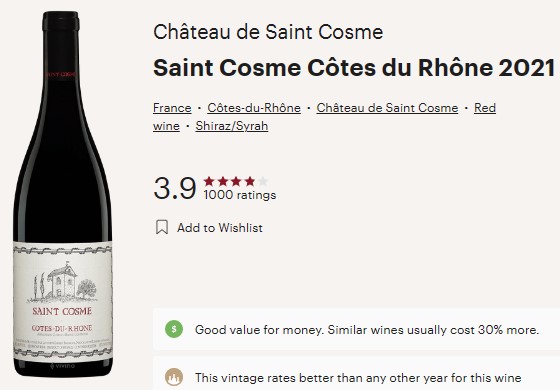Open Château de Saint Cosme winery breadcrumb link
This screenshot has width=560, height=390.
387,108
